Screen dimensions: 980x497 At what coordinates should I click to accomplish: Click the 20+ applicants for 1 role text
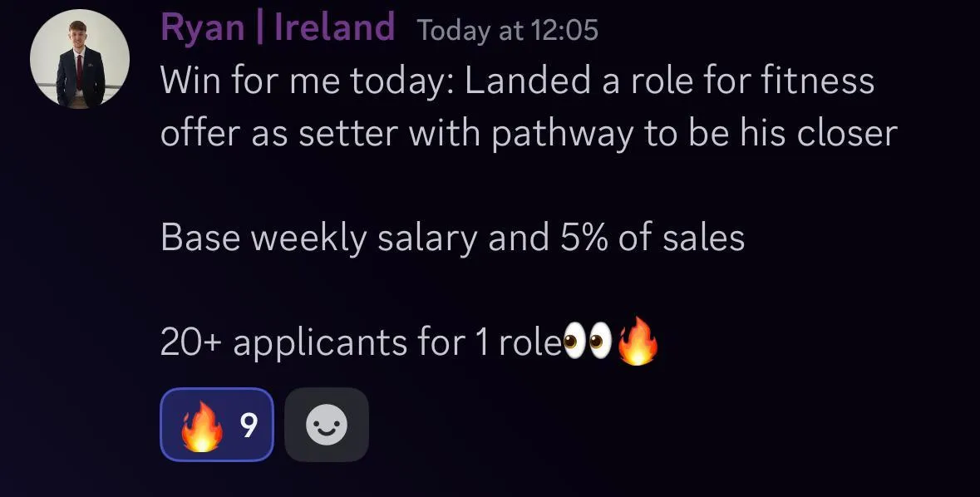click(x=362, y=342)
